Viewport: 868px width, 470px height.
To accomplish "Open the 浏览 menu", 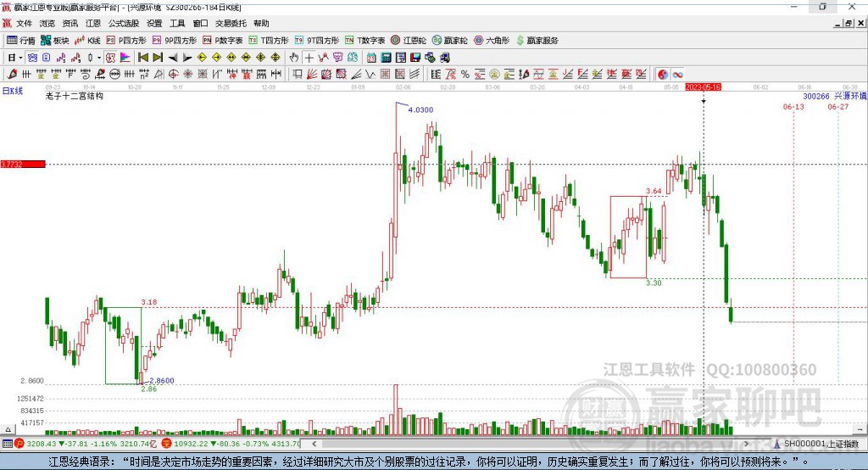I will coord(47,23).
